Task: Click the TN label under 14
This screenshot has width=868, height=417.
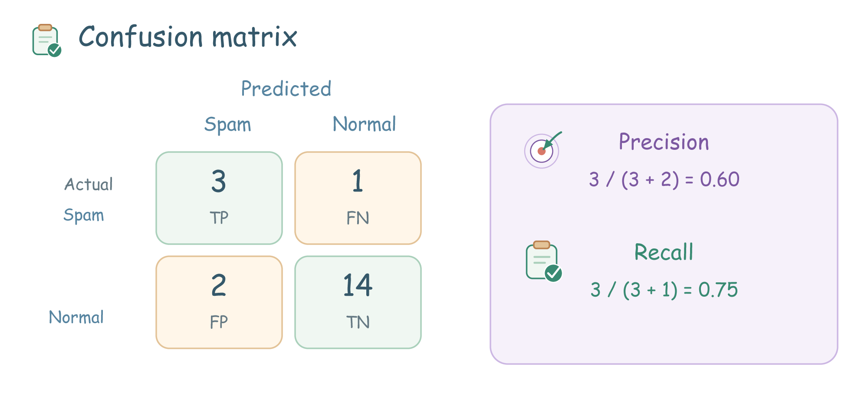Action: (x=358, y=322)
